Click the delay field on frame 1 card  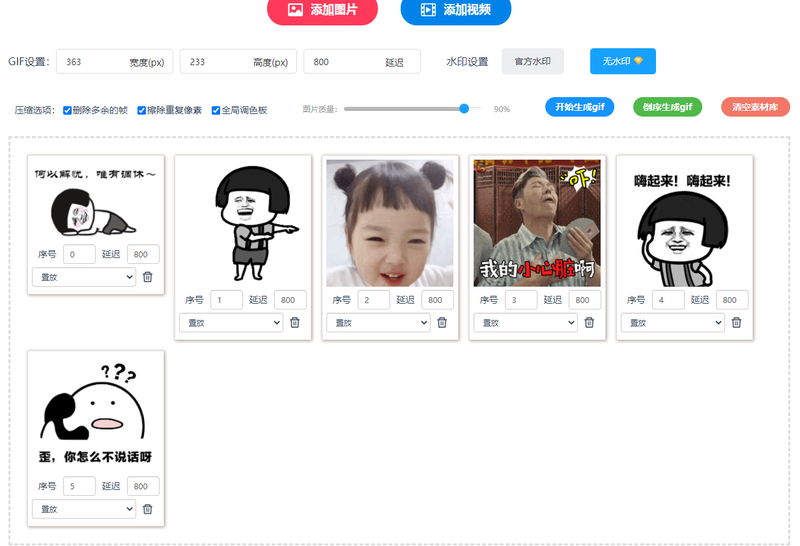[290, 300]
